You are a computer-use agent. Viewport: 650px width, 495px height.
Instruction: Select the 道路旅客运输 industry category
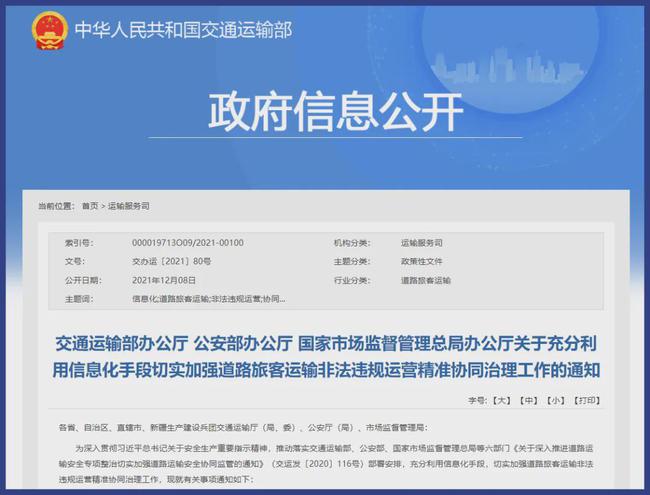pos(426,280)
